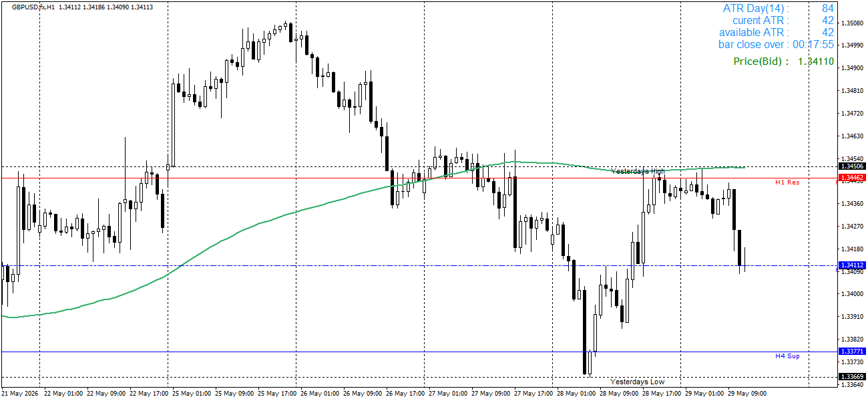Click the 1.33820 price scale label
Screen dimensions: 868x401
[x=853, y=340]
